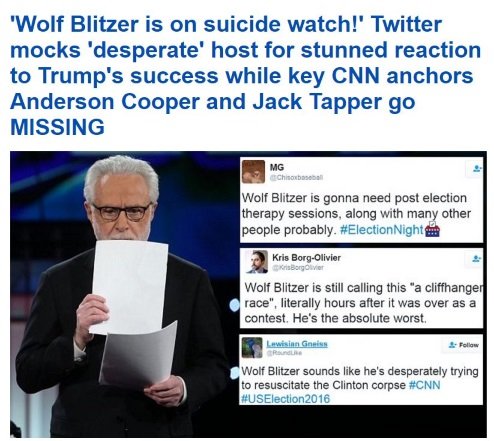Click the Kris Borg-Olivier display name

306,258
